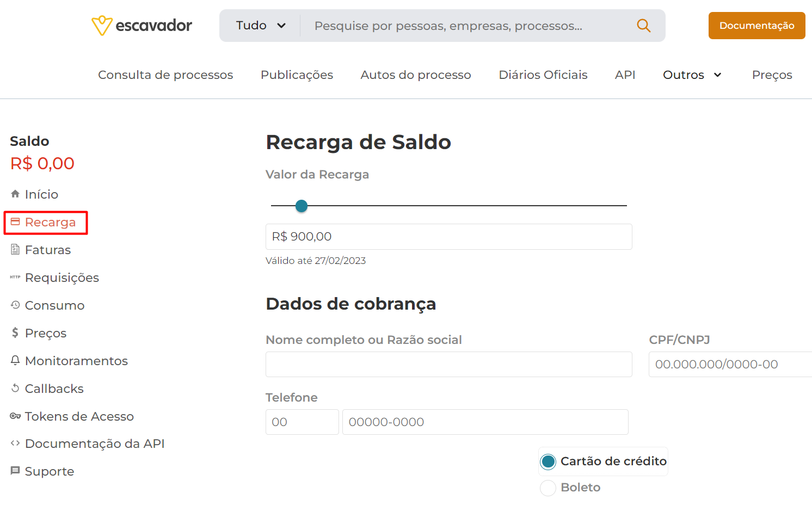The width and height of the screenshot is (812, 505).
Task: Expand the Outros navigation menu
Action: coord(692,75)
